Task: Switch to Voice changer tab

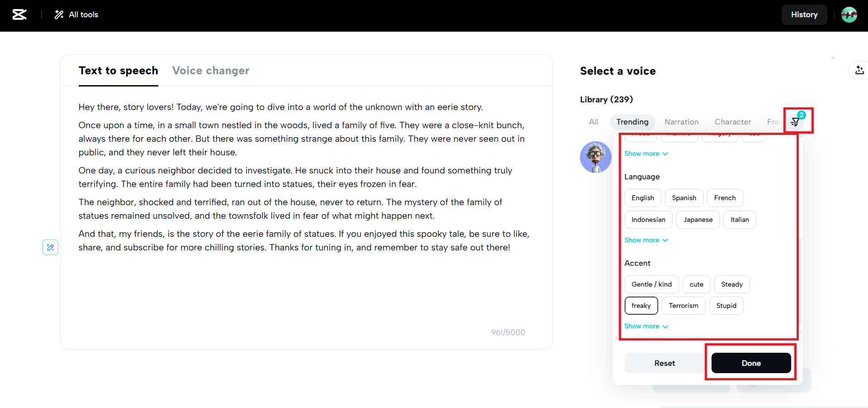Action: pos(211,71)
